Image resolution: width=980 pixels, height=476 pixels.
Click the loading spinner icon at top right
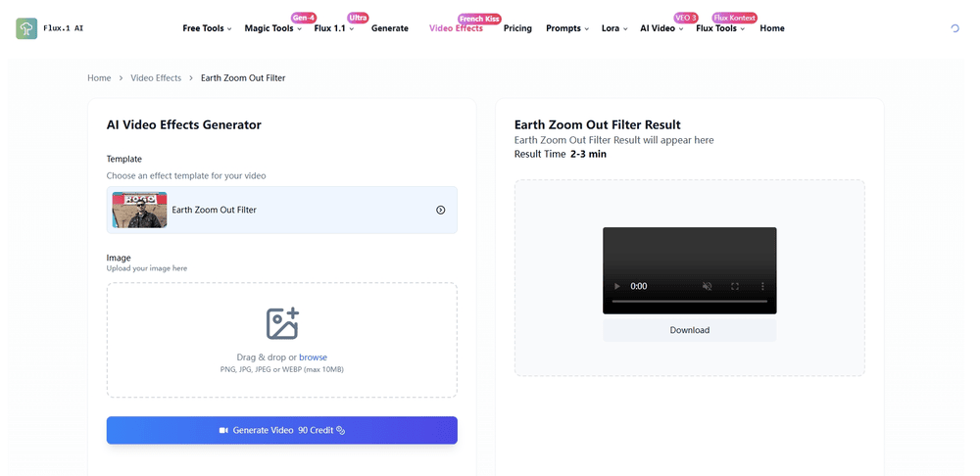click(x=955, y=28)
